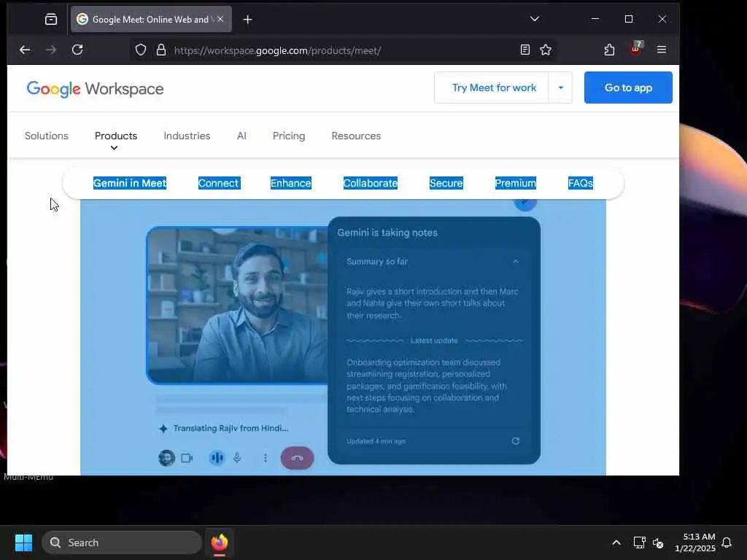Open the tracking protection shield icon
Screen dimensions: 747x560
[141, 50]
